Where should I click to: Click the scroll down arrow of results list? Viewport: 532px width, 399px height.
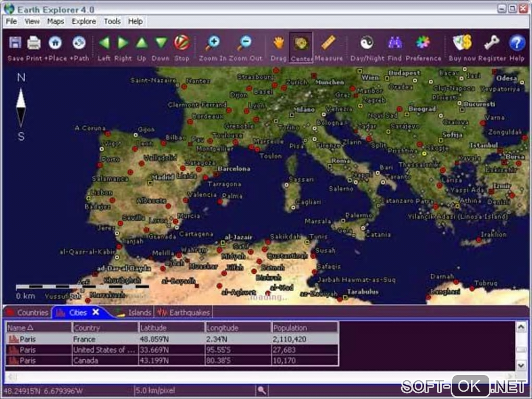[521, 365]
